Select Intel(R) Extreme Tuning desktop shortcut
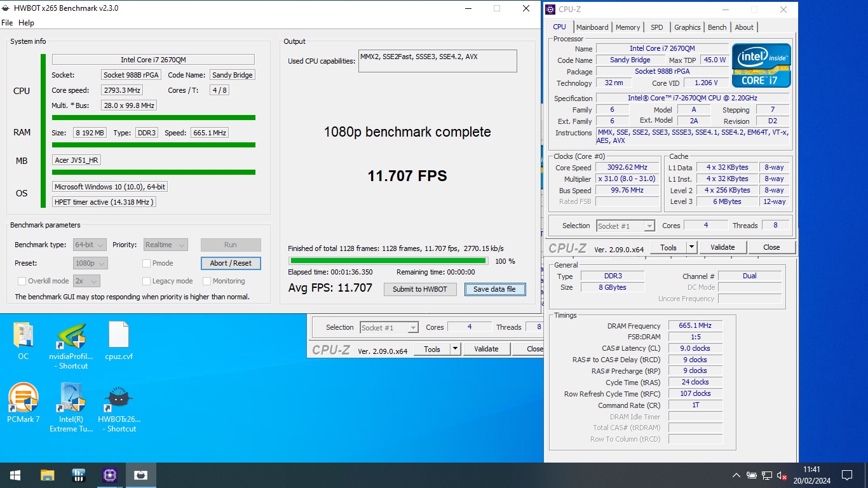This screenshot has height=488, width=868. tap(71, 408)
